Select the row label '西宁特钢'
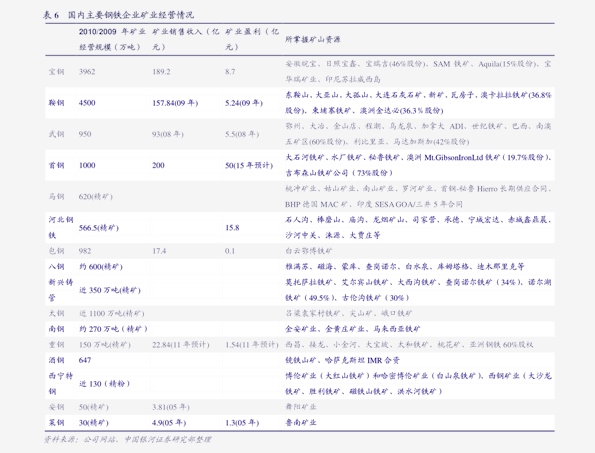The width and height of the screenshot is (595, 453). point(61,384)
